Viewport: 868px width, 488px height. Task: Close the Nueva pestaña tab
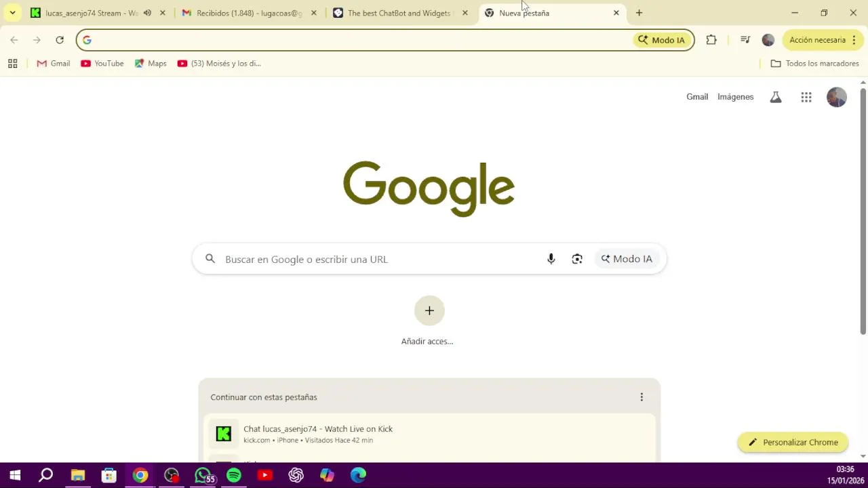click(x=616, y=13)
